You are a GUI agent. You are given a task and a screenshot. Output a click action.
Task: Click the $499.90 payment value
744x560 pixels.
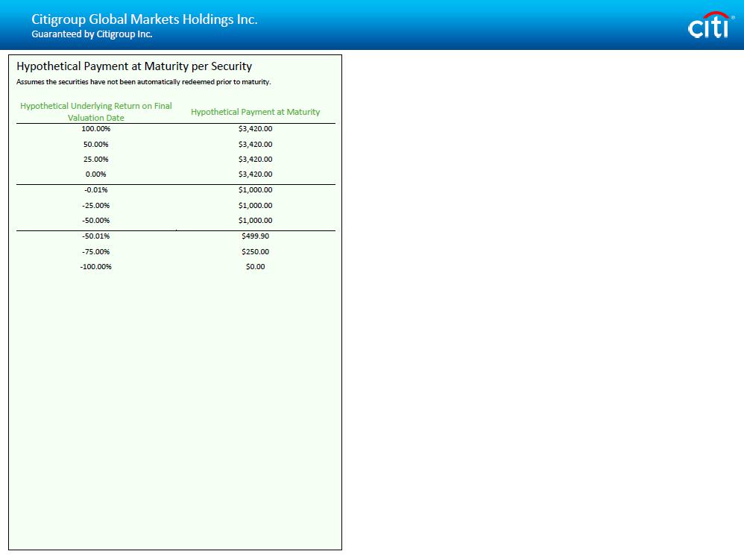pos(255,236)
